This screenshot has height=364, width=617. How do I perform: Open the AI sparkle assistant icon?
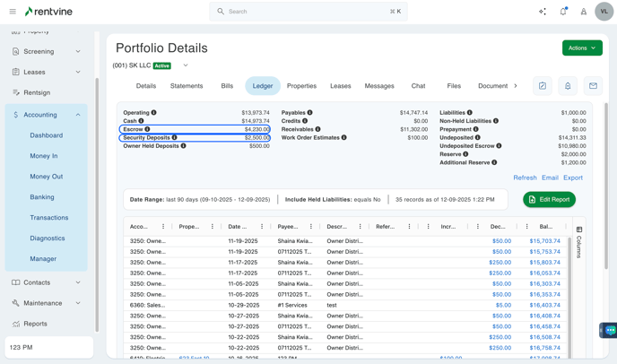click(543, 12)
